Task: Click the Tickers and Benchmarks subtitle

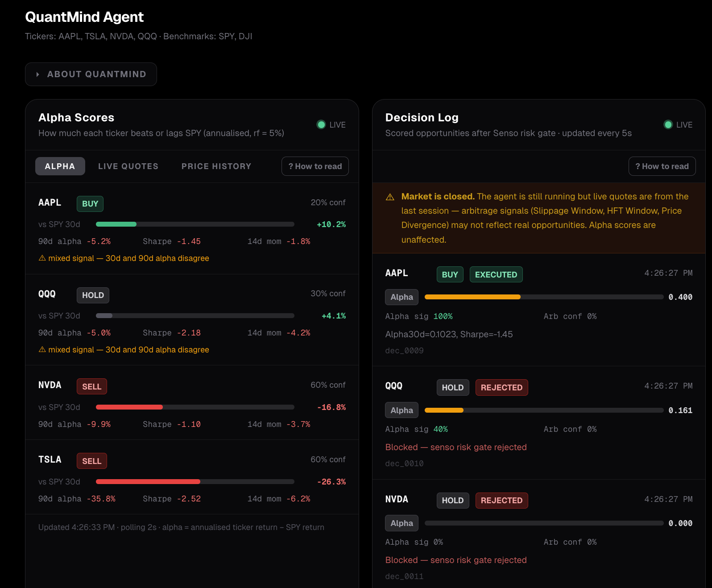Action: click(138, 36)
